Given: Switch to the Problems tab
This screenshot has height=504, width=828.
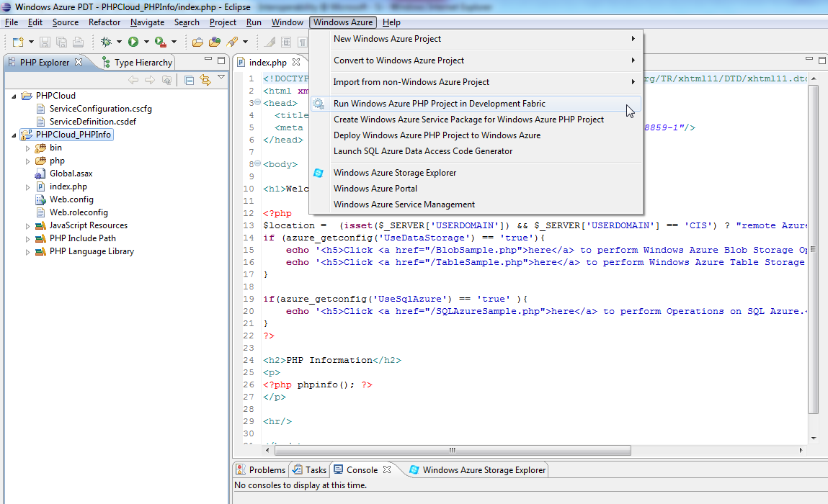Looking at the screenshot, I should pyautogui.click(x=261, y=469).
